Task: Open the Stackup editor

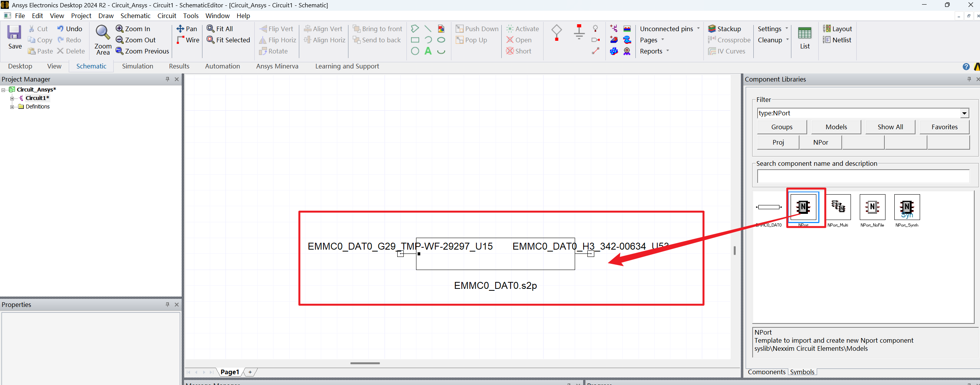Action: point(725,29)
